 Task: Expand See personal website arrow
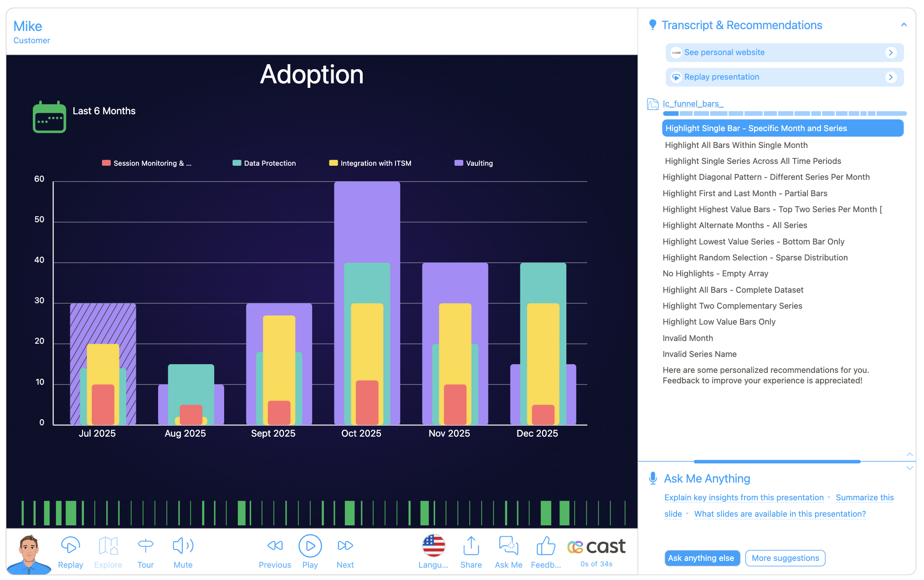pyautogui.click(x=891, y=53)
